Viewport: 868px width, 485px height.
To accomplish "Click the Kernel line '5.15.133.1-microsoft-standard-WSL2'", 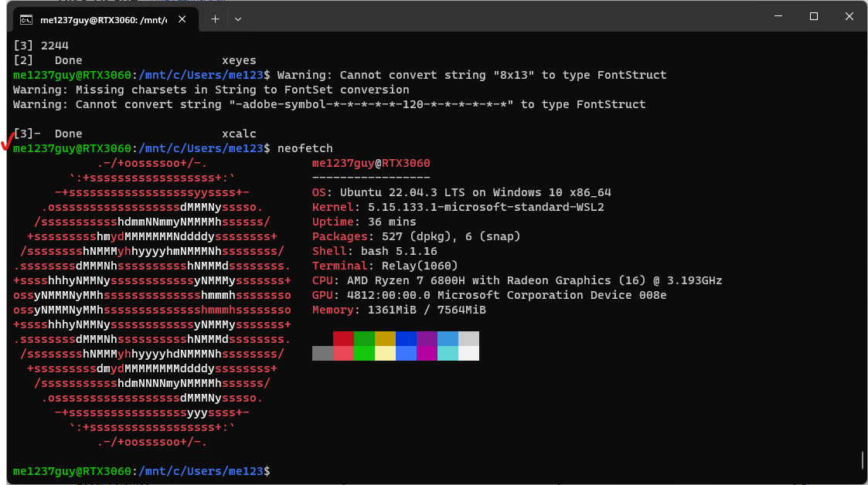I will point(458,207).
